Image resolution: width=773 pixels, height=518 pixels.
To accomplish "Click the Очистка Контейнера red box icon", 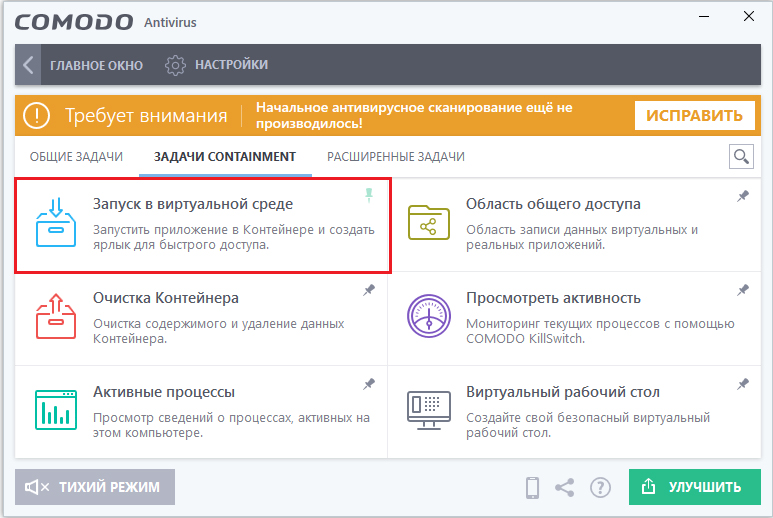I will [x=56, y=316].
